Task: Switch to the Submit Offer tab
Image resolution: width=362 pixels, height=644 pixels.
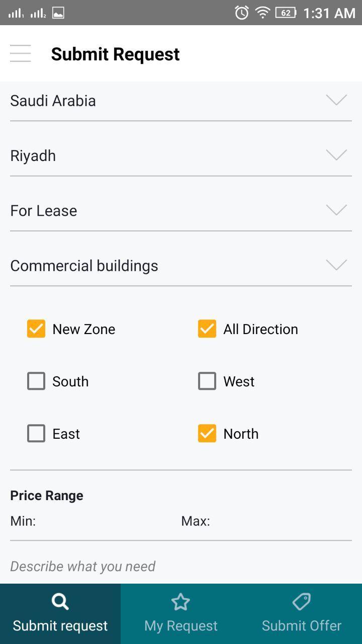Action: (x=302, y=614)
